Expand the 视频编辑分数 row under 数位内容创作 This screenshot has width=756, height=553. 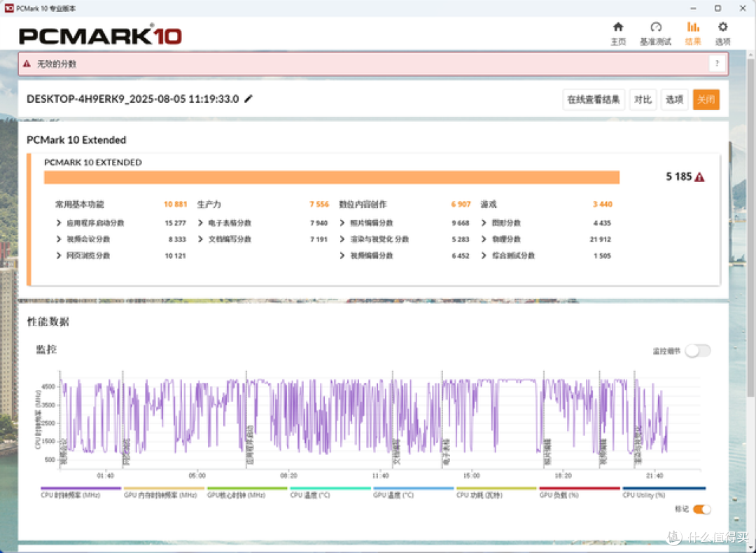pos(342,255)
